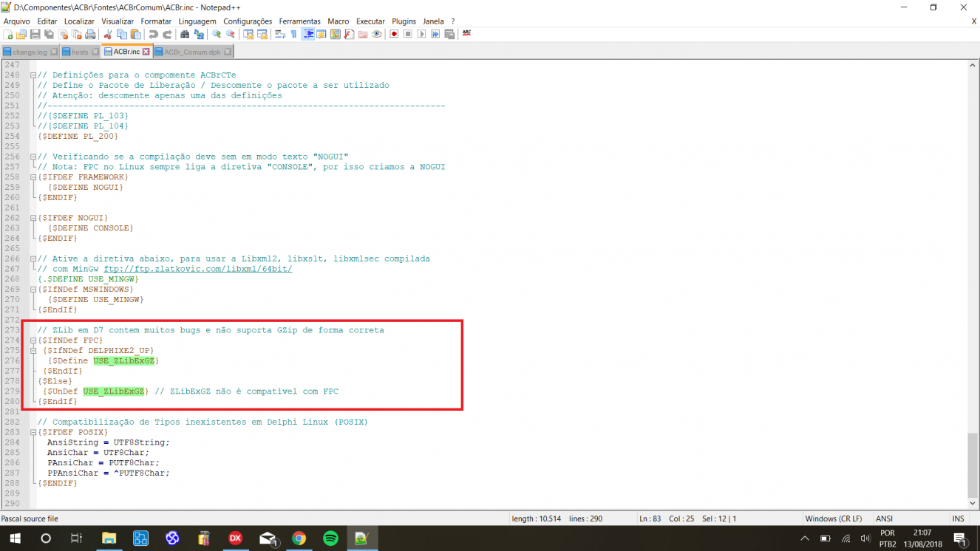Click the Close document toolbar icon
Viewport: 980px width, 551px height.
click(x=63, y=34)
